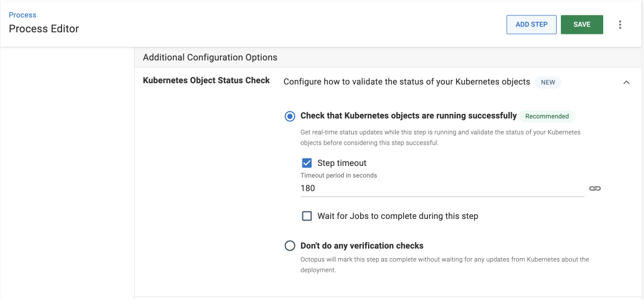The width and height of the screenshot is (644, 300).
Task: Click the Get real-time status updates description
Action: (441, 137)
